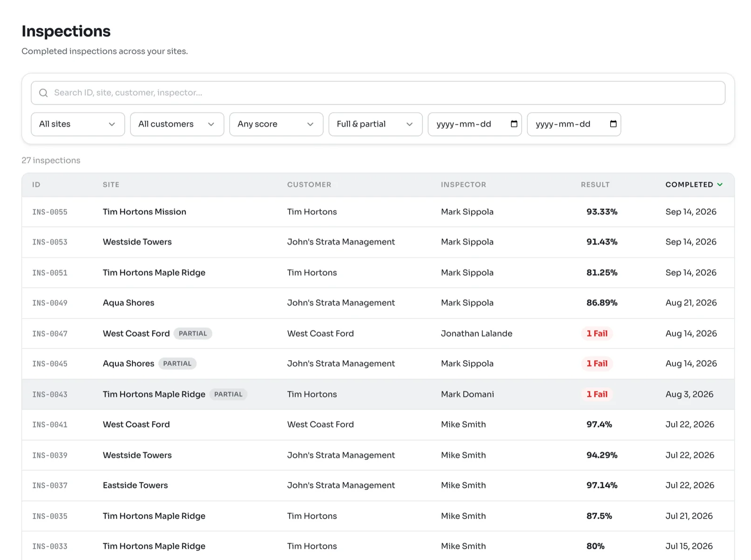Image resolution: width=751 pixels, height=560 pixels.
Task: Click the first yyyy-mm-dd date input
Action: 475,124
